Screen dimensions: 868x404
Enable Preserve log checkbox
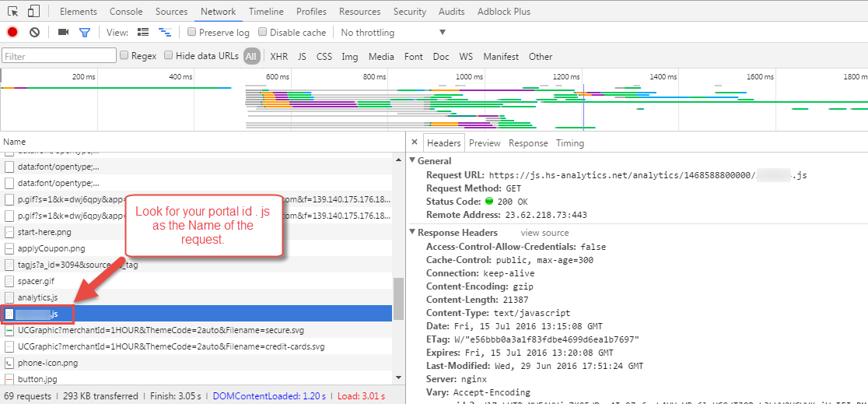[x=191, y=32]
